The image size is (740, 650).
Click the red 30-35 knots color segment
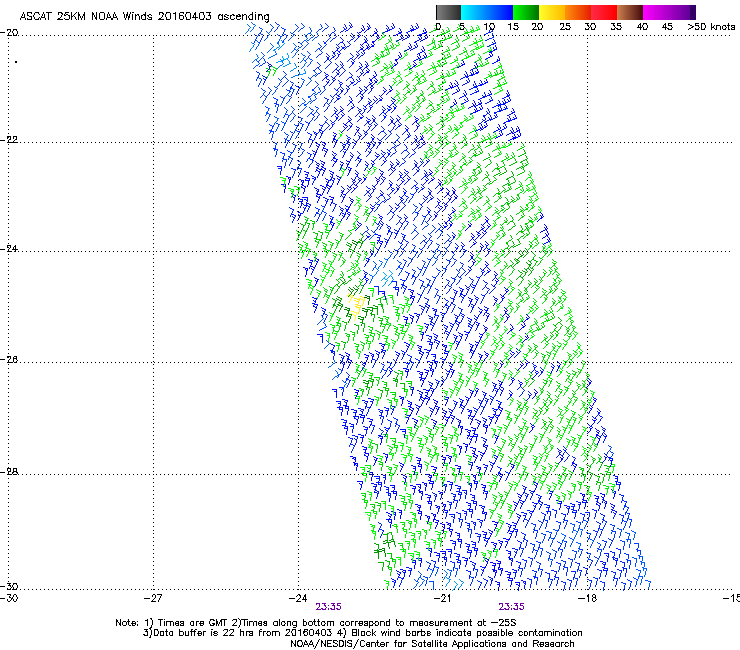pos(604,12)
